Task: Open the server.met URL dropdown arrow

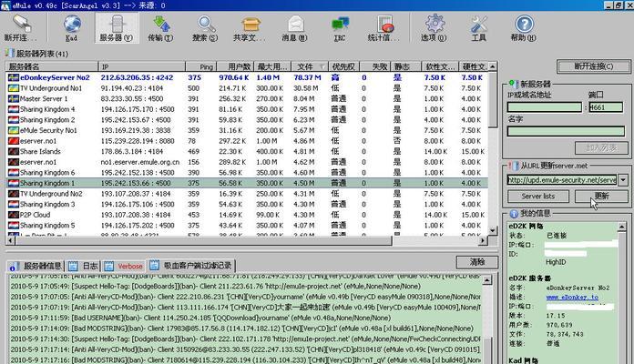Action: [x=623, y=180]
